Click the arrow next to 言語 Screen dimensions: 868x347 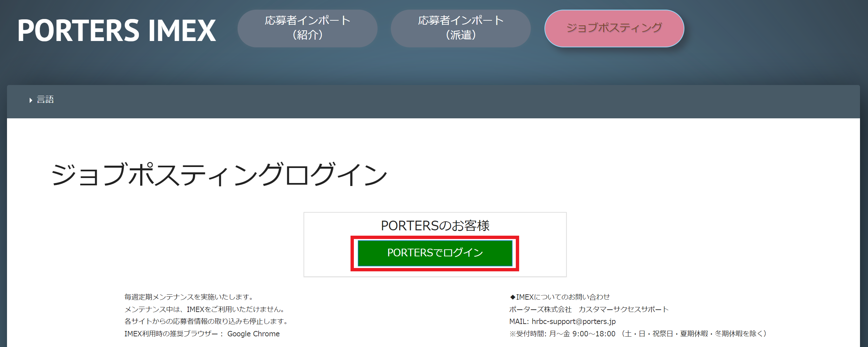[x=30, y=99]
